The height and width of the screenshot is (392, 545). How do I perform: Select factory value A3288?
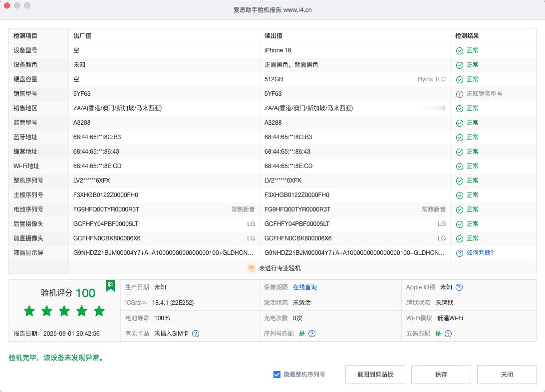(82, 123)
